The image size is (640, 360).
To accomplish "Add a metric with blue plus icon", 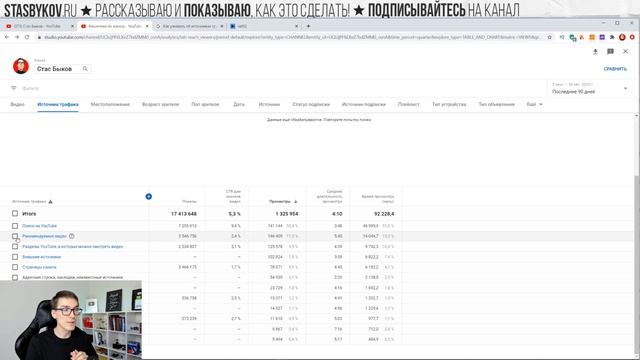I will 149,197.
